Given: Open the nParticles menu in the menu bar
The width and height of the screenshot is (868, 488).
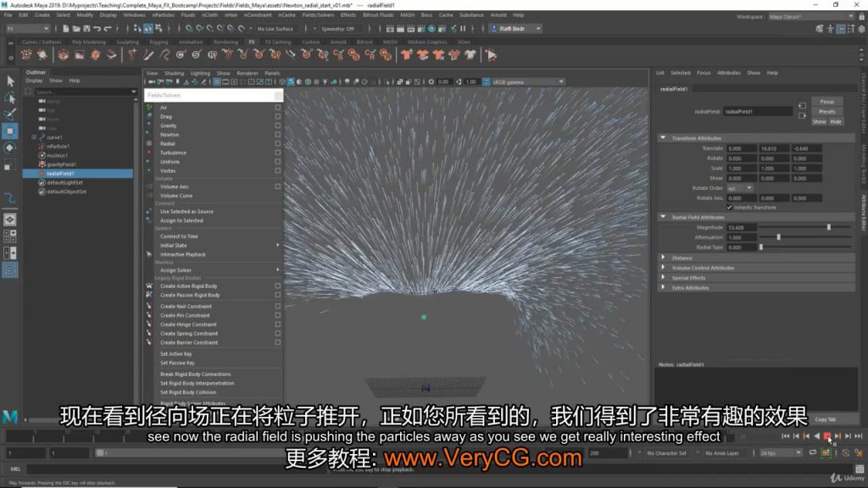Looking at the screenshot, I should (x=164, y=15).
